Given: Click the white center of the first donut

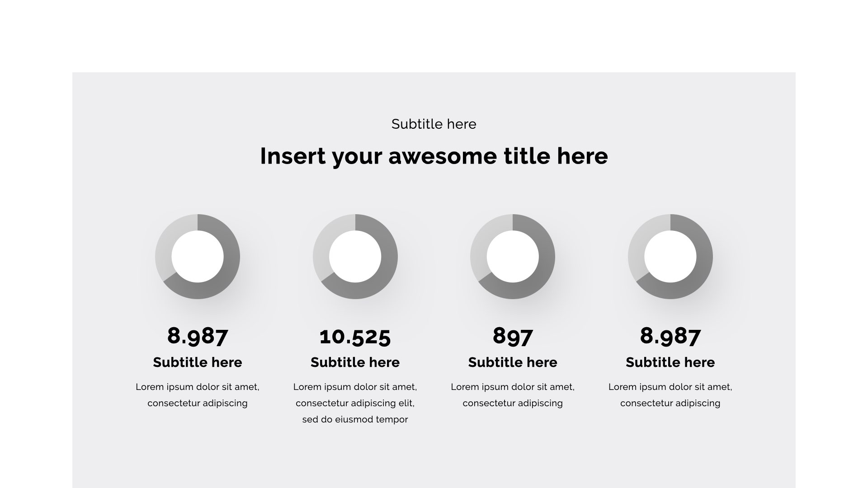Looking at the screenshot, I should (x=198, y=257).
